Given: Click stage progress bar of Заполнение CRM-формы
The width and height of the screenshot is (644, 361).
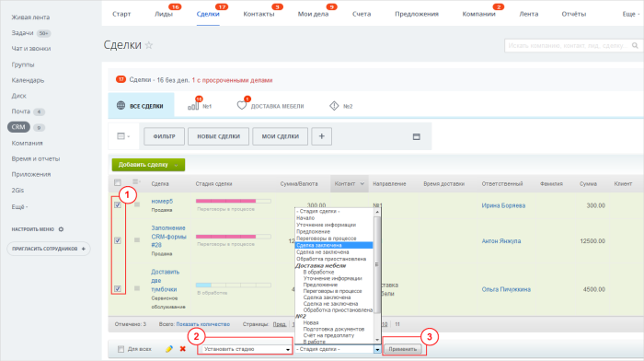Looking at the screenshot, I should 234,237.
